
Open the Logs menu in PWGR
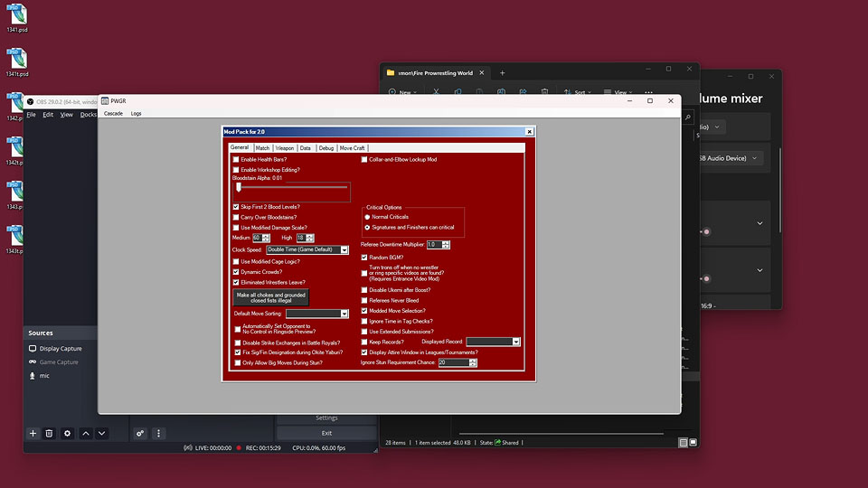(x=137, y=114)
